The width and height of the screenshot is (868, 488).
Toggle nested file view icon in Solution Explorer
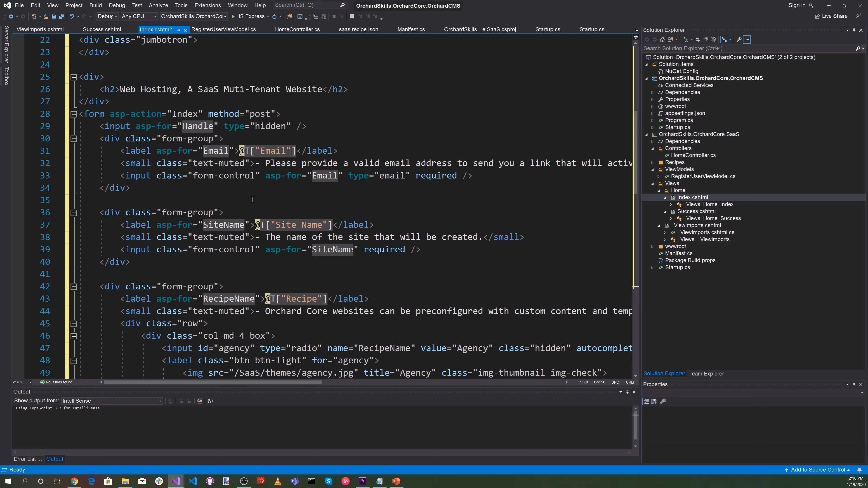(724, 39)
